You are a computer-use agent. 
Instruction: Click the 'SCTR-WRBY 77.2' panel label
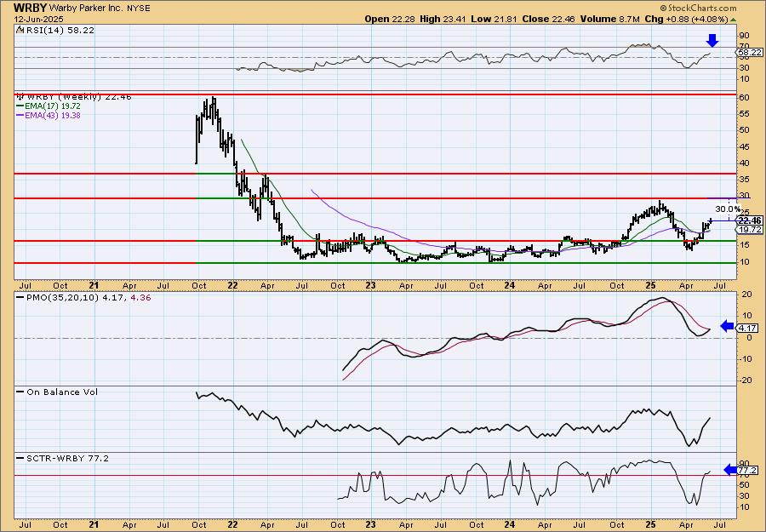[67, 458]
